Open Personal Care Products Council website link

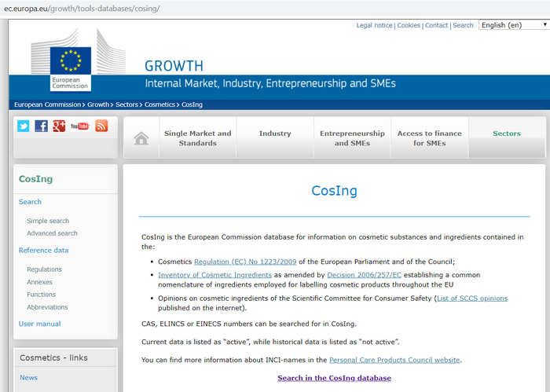pos(394,360)
